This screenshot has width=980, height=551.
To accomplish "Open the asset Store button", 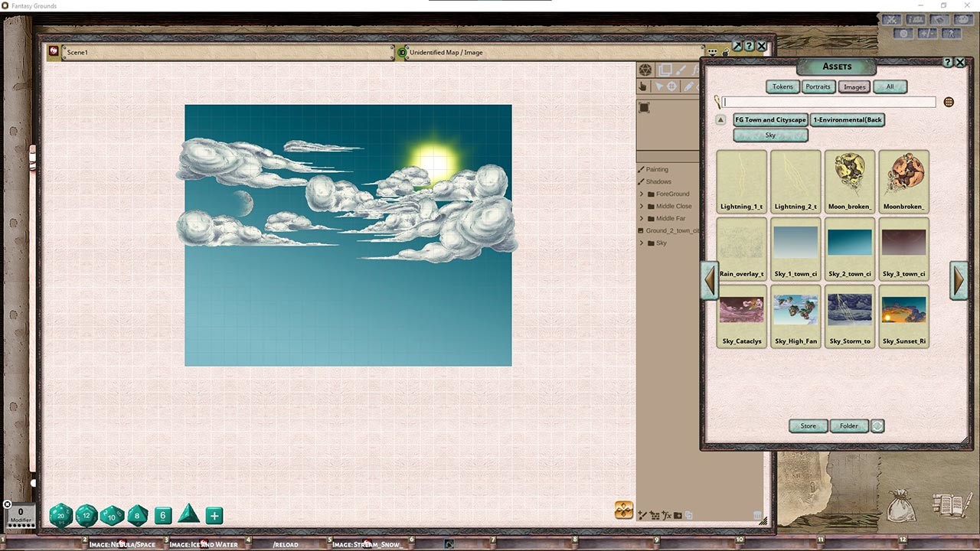I will click(x=808, y=425).
